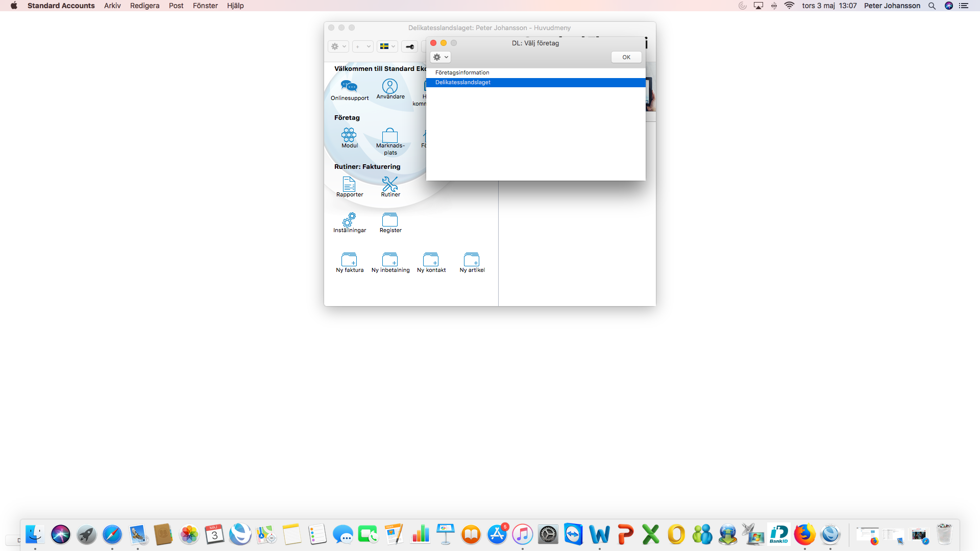This screenshot has width=980, height=551.
Task: Launch Microsoft Excel from the dock
Action: point(651,534)
